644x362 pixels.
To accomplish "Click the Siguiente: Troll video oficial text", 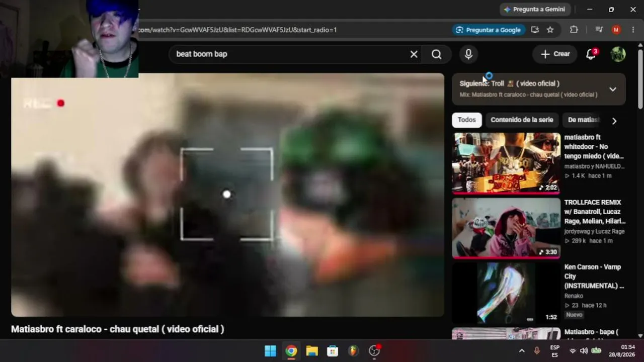I will click(x=509, y=83).
